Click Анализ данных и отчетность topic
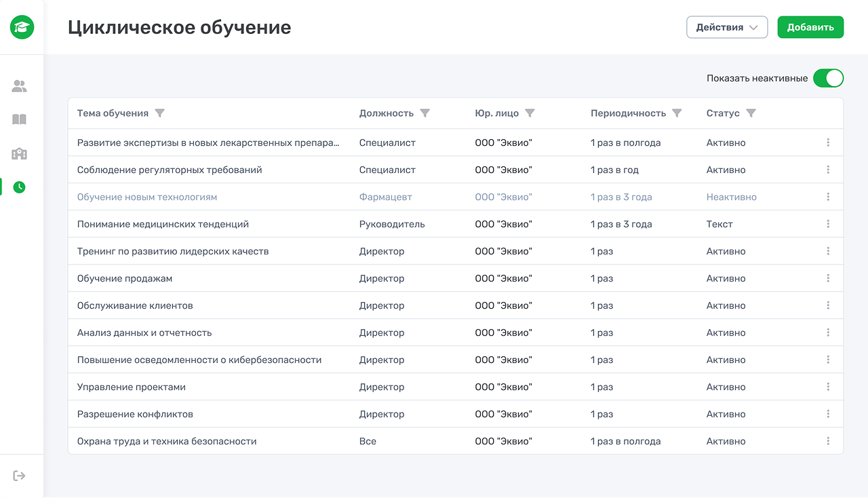Screen dimensions: 868x498 coord(144,332)
